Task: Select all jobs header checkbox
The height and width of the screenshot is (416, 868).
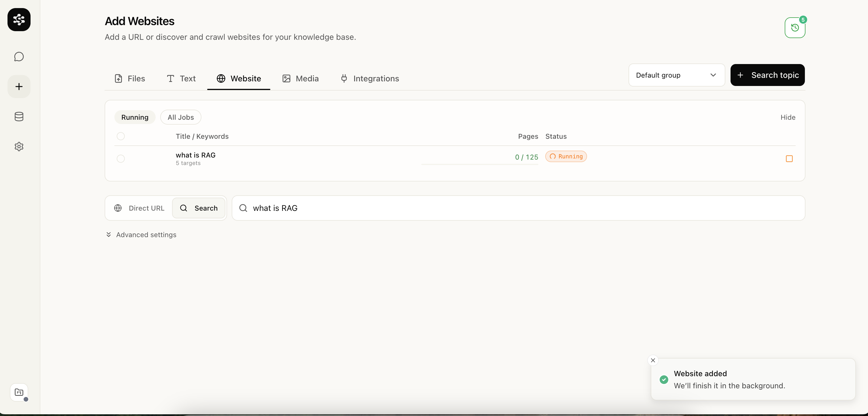Action: pos(121,136)
